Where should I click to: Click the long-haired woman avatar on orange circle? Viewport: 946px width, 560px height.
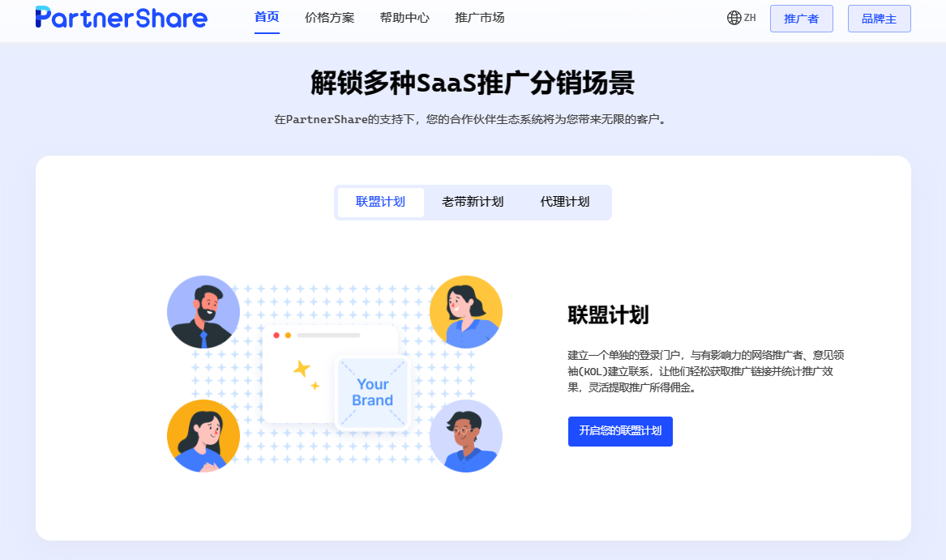203,436
